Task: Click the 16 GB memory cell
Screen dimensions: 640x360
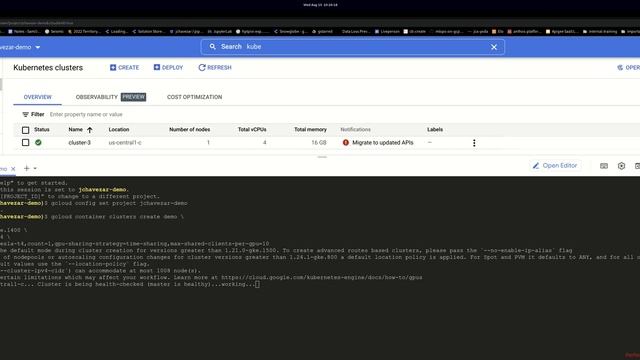Action: pyautogui.click(x=319, y=143)
